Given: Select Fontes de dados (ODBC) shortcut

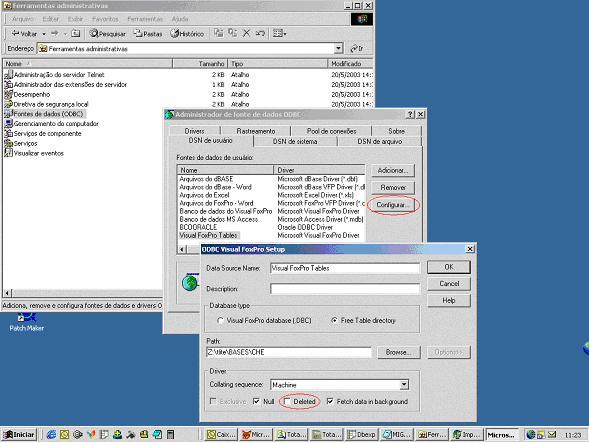Looking at the screenshot, I should pyautogui.click(x=44, y=114).
